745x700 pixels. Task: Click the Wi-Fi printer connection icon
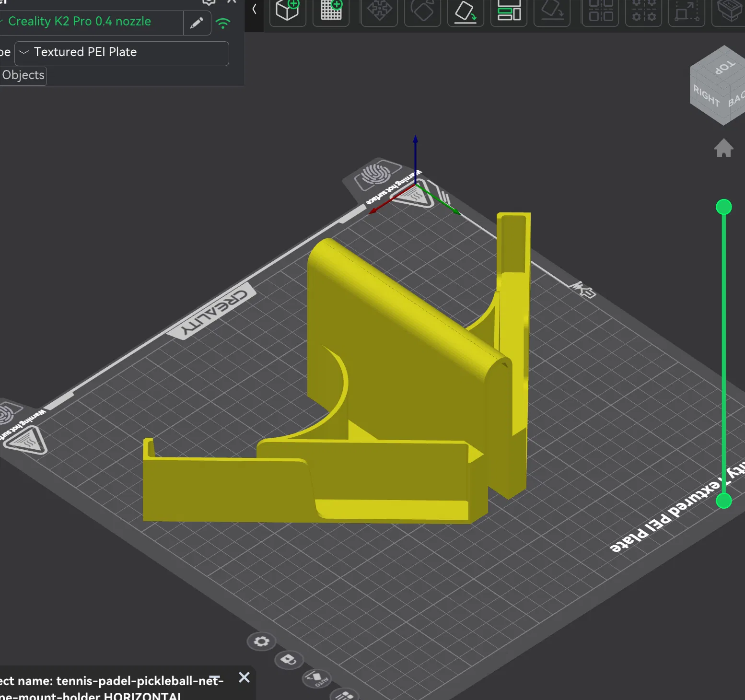(223, 23)
